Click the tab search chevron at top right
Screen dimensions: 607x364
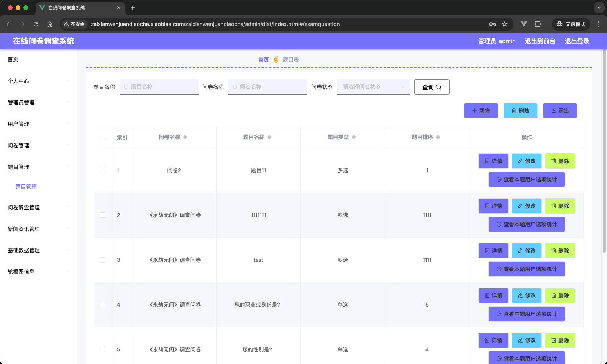click(x=599, y=8)
